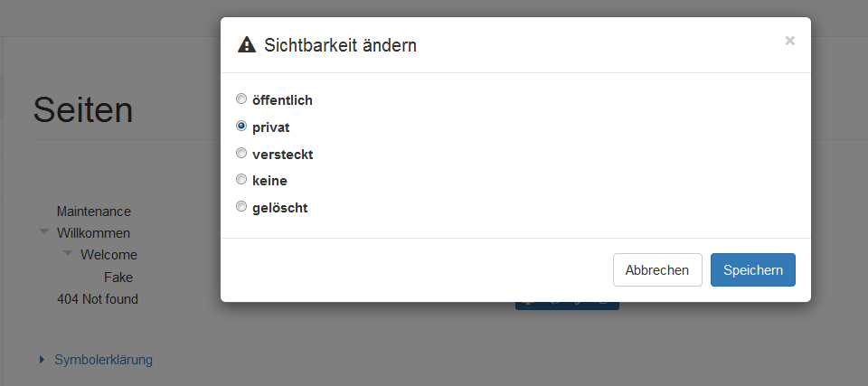Click the Seiten page heading

tap(83, 110)
